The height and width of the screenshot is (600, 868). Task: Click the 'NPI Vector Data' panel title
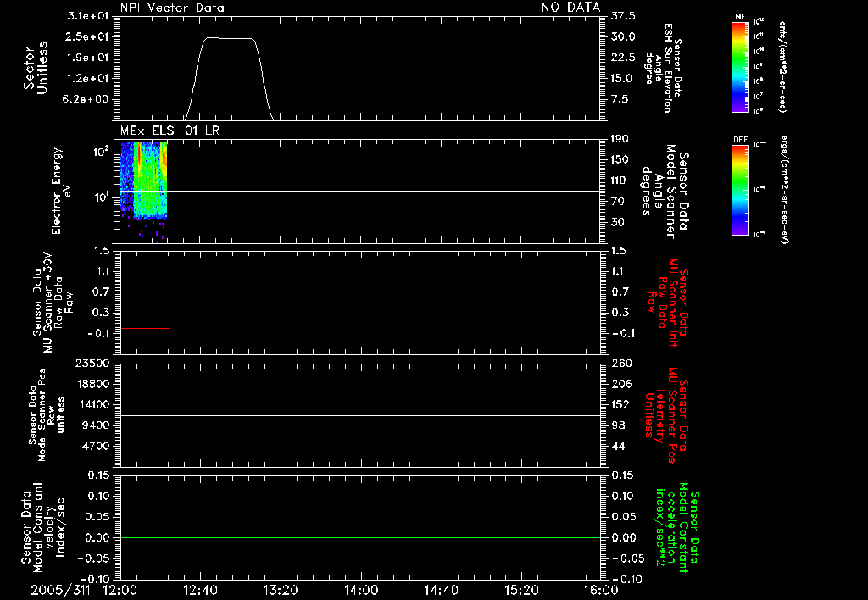pyautogui.click(x=172, y=8)
